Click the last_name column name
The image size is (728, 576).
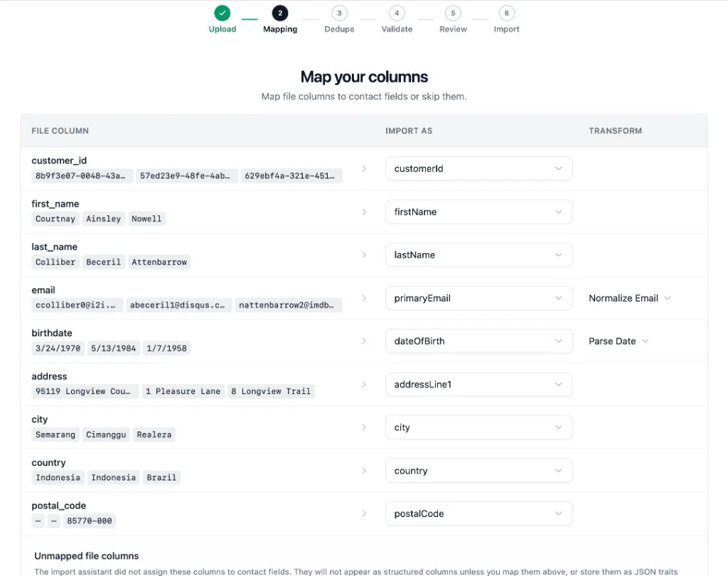click(x=54, y=247)
